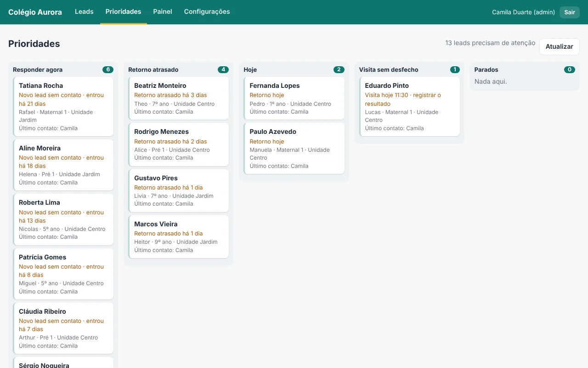Screen dimensions: 588x368
Task: Click the "Camila Duarte (admin)" user label
Action: click(x=523, y=12)
